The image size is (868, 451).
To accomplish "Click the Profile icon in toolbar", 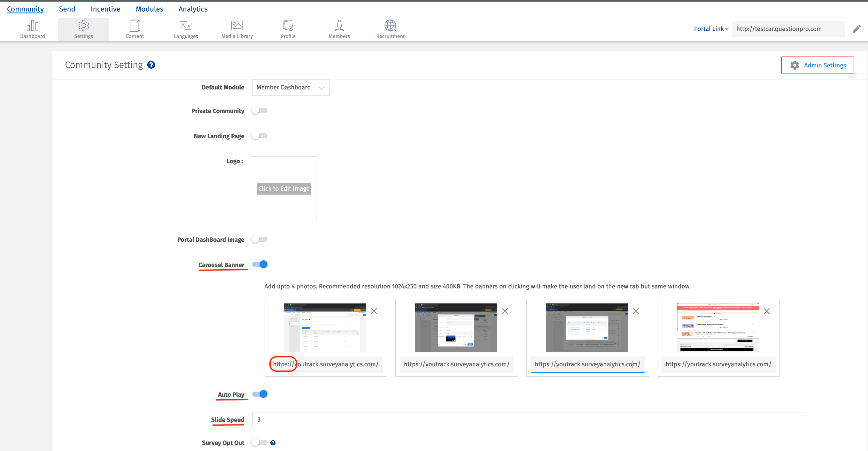I will click(x=288, y=26).
